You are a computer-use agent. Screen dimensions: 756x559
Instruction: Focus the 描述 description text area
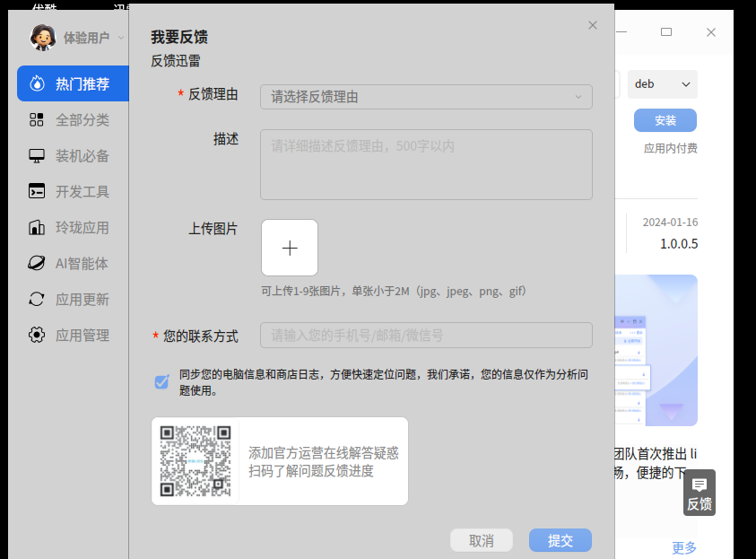click(426, 164)
